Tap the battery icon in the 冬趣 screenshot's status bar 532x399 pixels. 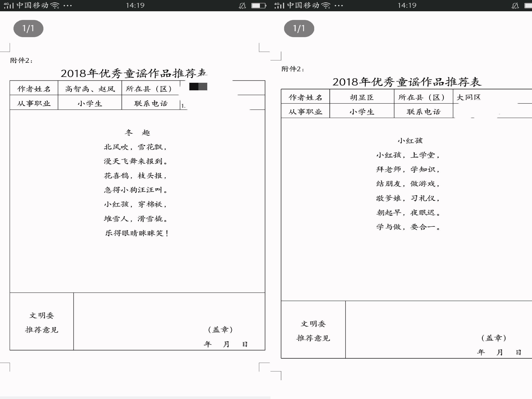(x=259, y=6)
